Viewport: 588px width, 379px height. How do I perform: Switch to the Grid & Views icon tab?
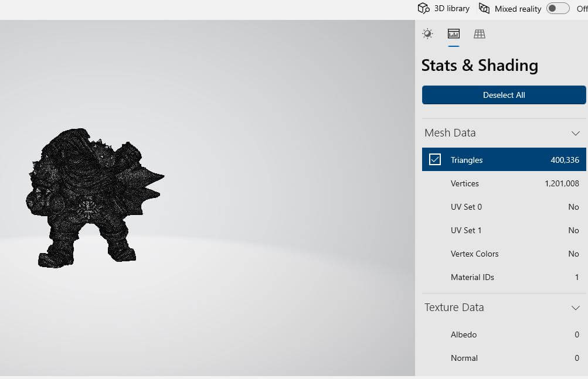(479, 34)
